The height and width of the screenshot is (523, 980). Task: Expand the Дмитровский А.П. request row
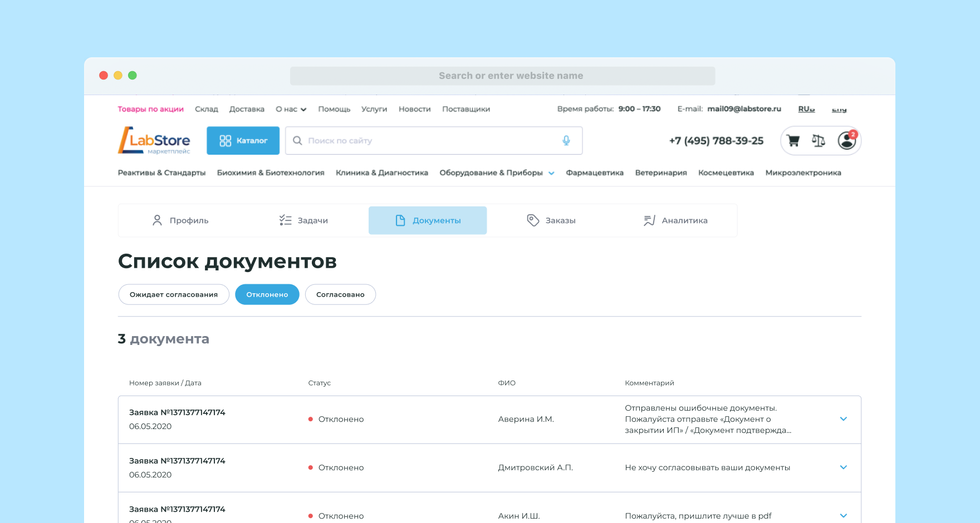coord(843,467)
